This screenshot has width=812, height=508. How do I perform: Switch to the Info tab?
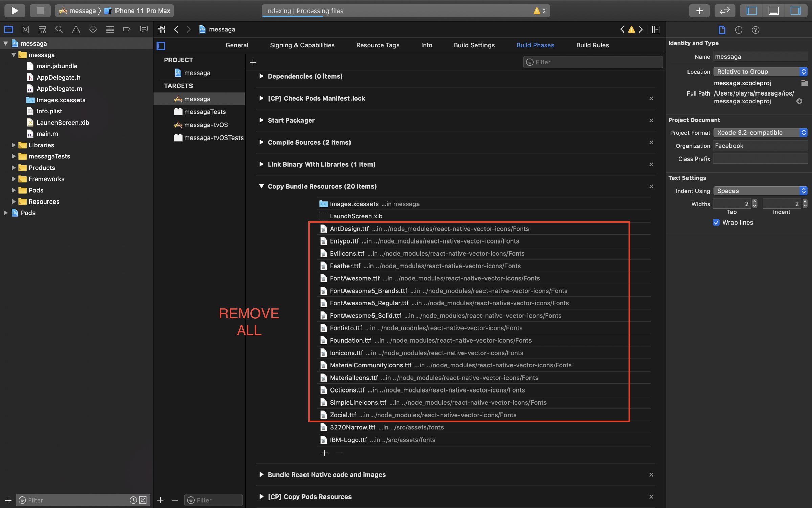[427, 45]
